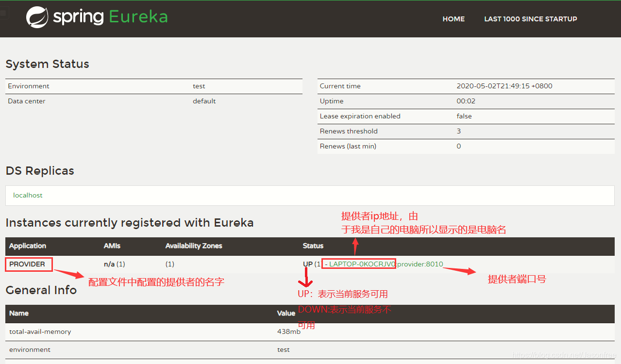Click the General Info heading
This screenshot has height=364, width=621.
coord(41,290)
